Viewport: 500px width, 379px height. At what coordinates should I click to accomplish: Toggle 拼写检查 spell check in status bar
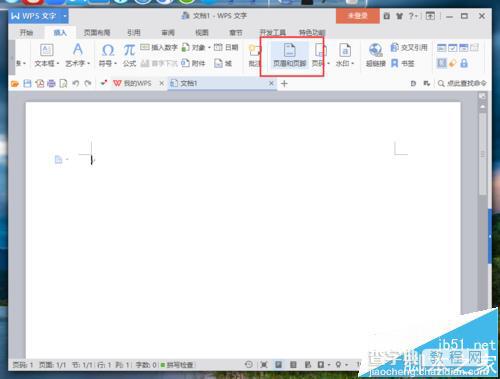177,365
